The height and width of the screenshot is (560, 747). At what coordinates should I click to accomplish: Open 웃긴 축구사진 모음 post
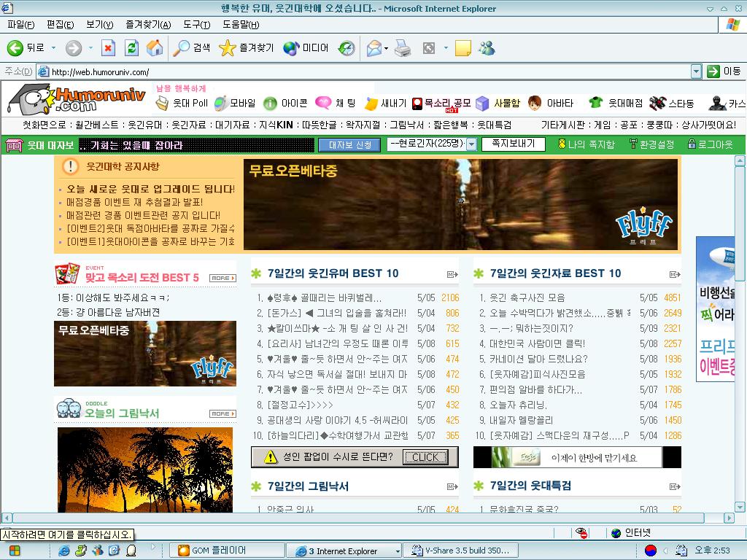point(527,298)
